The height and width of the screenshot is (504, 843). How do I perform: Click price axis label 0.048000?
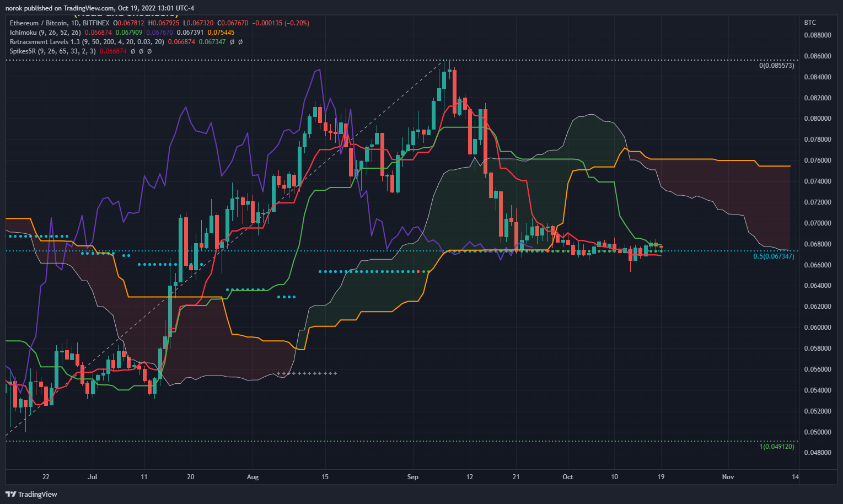(818, 453)
